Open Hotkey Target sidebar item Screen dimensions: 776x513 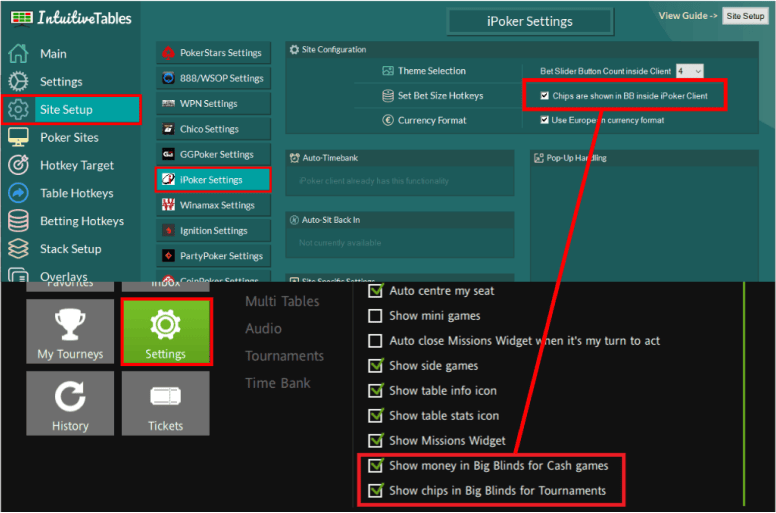[x=77, y=165]
